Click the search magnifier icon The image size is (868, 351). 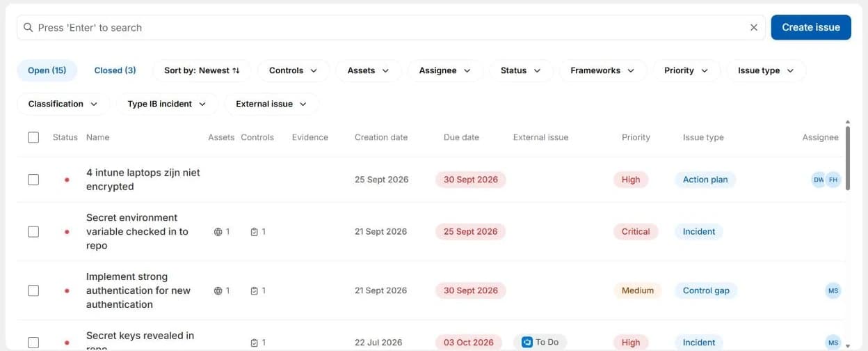pos(28,28)
